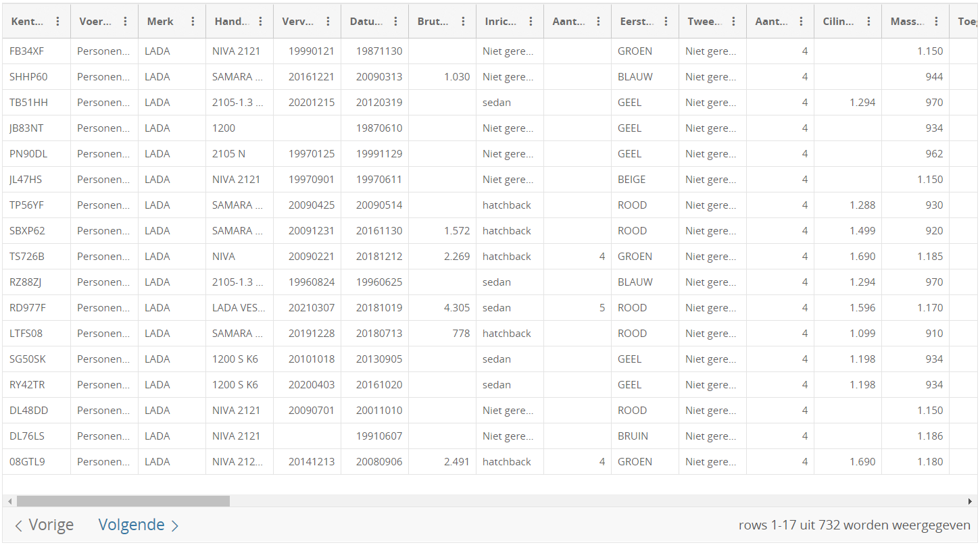The width and height of the screenshot is (980, 545).
Task: Click the 4.305 value cell
Action: pos(442,308)
